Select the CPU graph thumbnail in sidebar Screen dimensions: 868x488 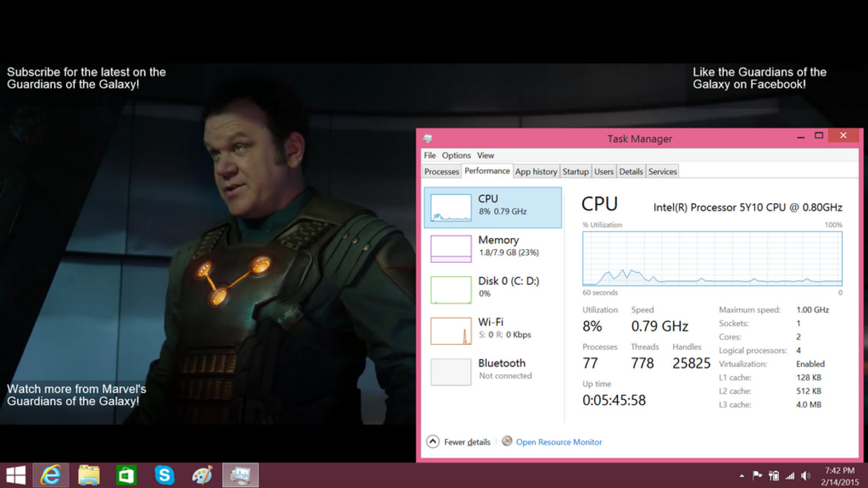click(451, 208)
